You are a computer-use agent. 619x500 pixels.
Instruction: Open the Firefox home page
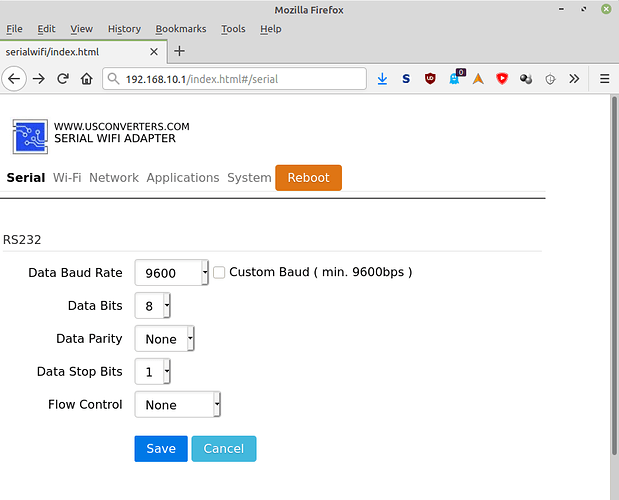pyautogui.click(x=87, y=79)
